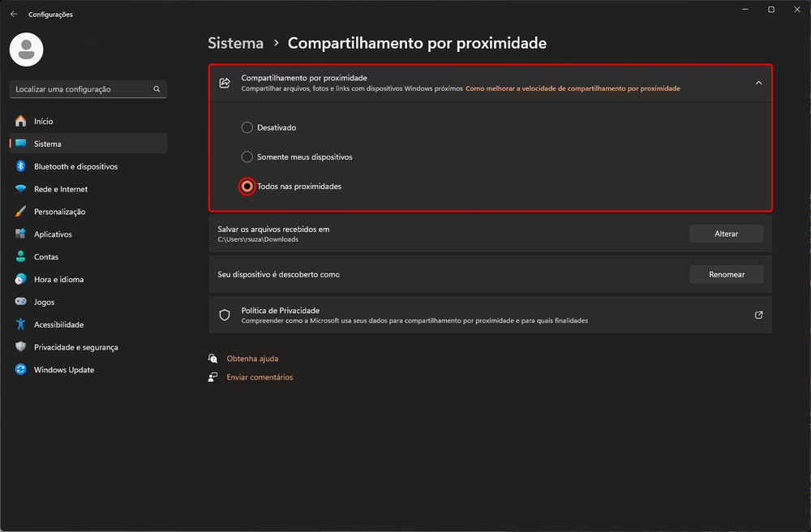
Task: Click the back arrow icon
Action: 13,14
